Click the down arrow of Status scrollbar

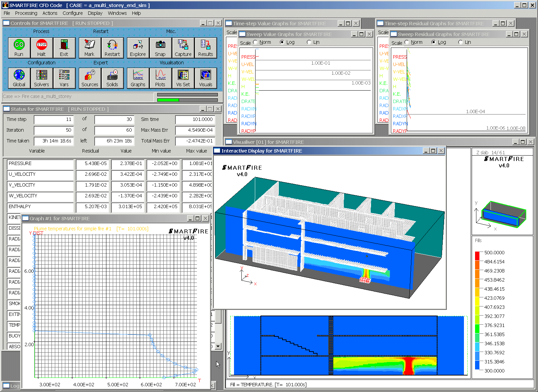(218, 346)
